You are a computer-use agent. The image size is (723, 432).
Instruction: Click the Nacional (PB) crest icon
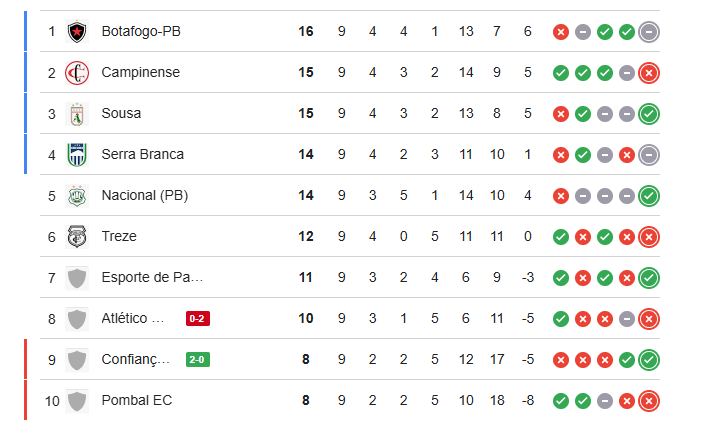(77, 196)
